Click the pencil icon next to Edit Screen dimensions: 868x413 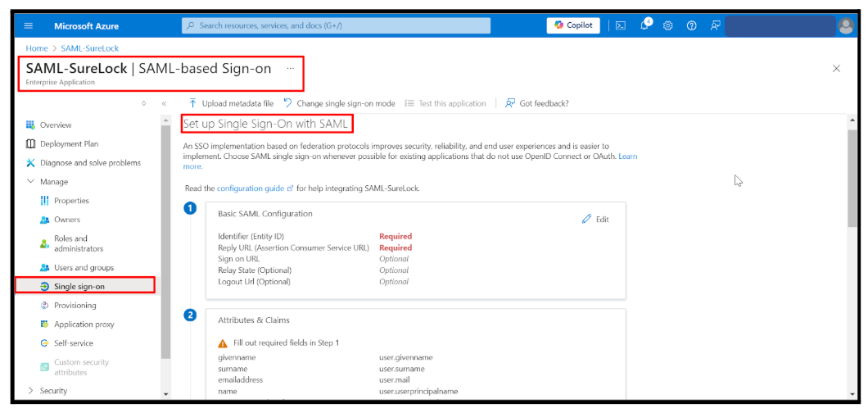(586, 220)
